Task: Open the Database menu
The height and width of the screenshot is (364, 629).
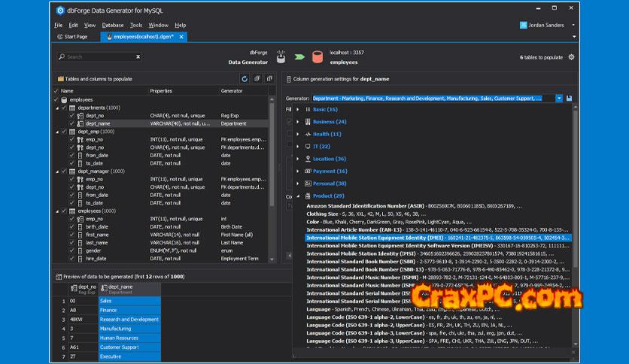Action: pos(113,25)
